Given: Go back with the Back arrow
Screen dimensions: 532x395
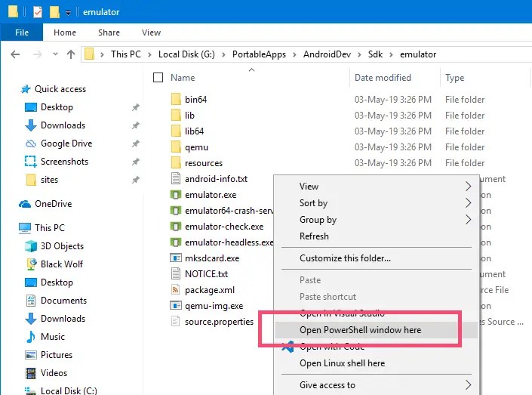Looking at the screenshot, I should (x=15, y=54).
